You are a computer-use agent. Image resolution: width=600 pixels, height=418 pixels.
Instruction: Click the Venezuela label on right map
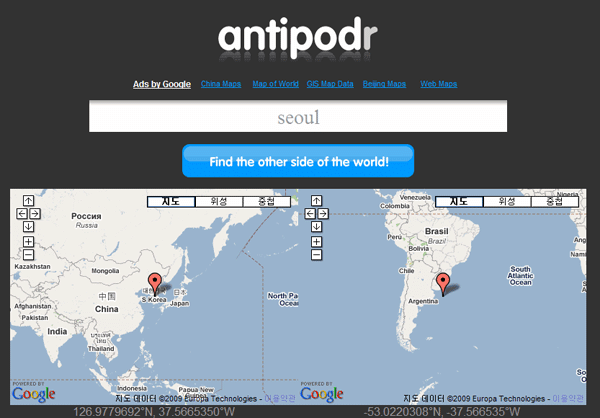coord(415,198)
